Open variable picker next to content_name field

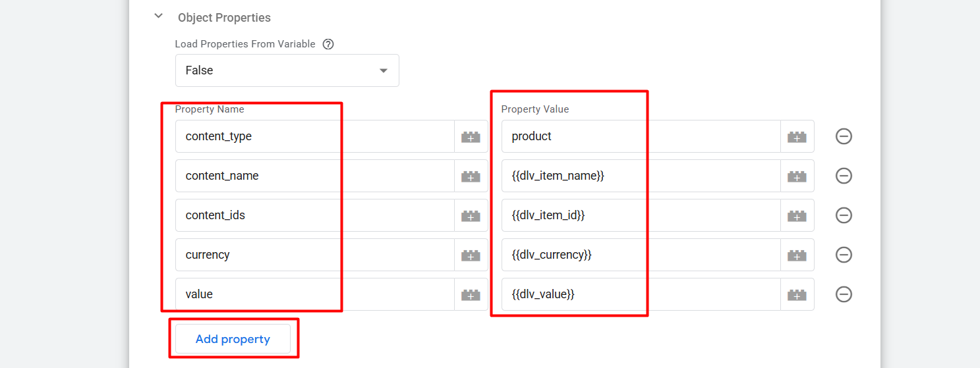tap(471, 176)
